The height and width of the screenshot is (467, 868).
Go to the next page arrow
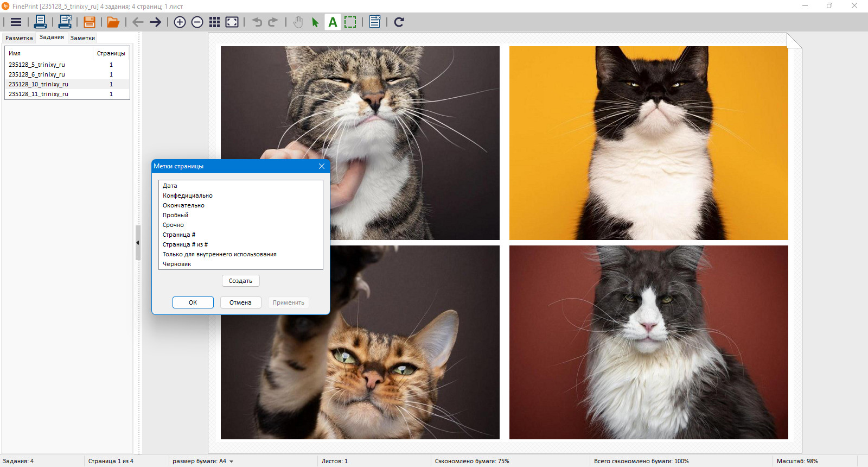156,22
